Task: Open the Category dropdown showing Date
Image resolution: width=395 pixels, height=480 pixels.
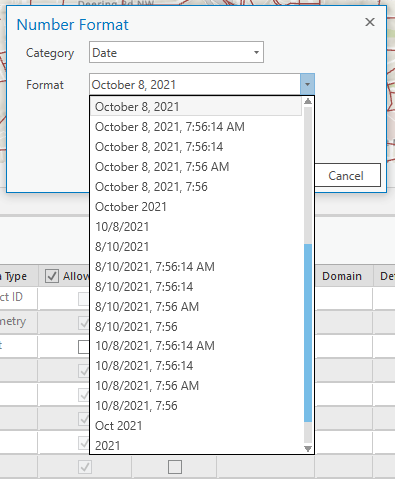Action: [176, 52]
